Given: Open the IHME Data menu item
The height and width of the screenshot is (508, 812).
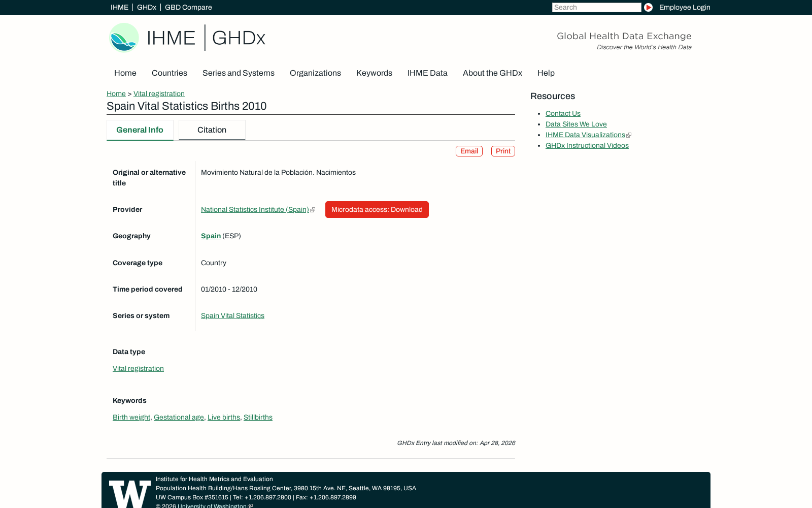Looking at the screenshot, I should pyautogui.click(x=427, y=73).
